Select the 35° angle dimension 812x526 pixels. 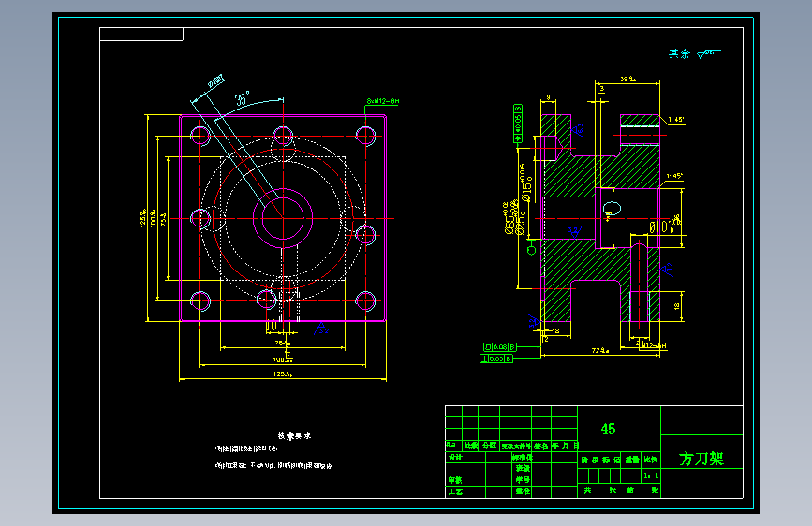pos(243,99)
